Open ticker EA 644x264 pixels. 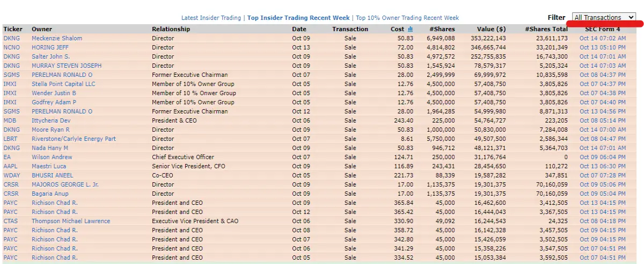7,157
